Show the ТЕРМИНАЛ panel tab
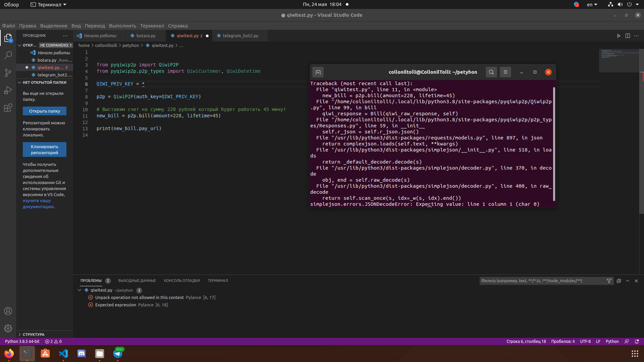644x362 pixels. click(218, 281)
